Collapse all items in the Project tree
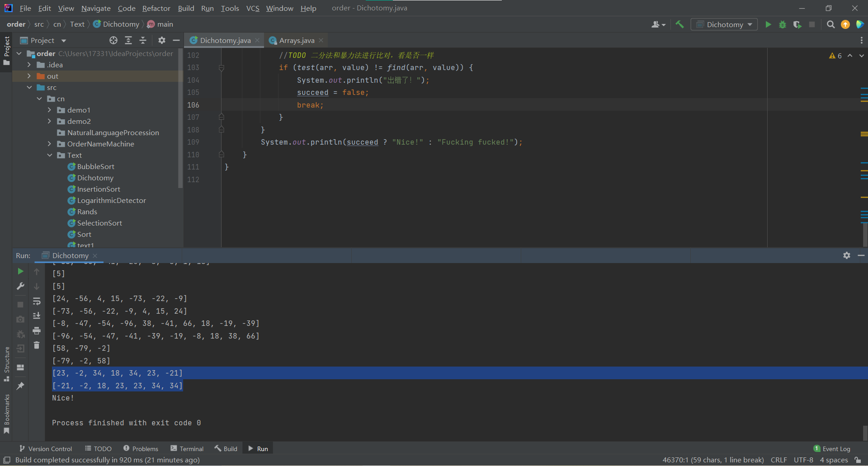The width and height of the screenshot is (868, 466). point(143,40)
